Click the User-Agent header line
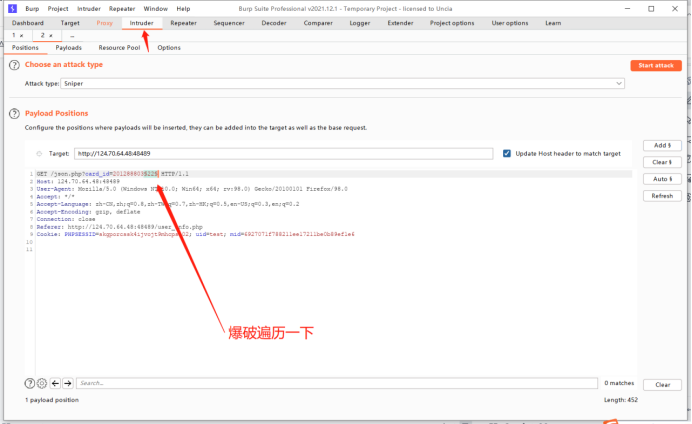The width and height of the screenshot is (692, 424). pyautogui.click(x=192, y=189)
